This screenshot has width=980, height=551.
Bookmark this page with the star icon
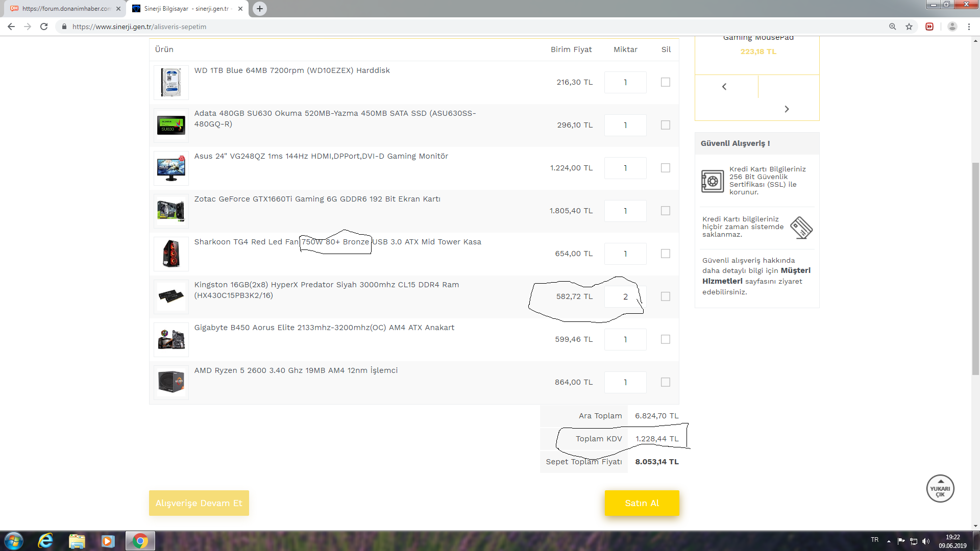point(909,27)
